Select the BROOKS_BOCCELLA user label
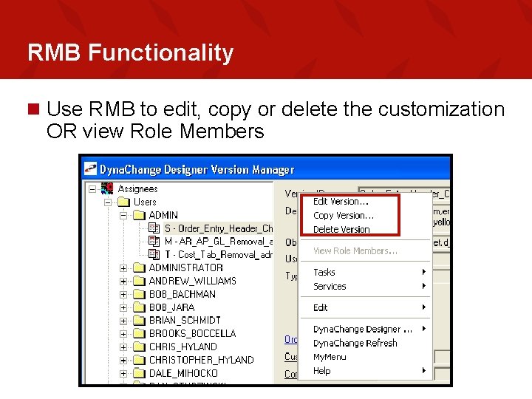This screenshot has height=399, width=532. click(x=192, y=333)
